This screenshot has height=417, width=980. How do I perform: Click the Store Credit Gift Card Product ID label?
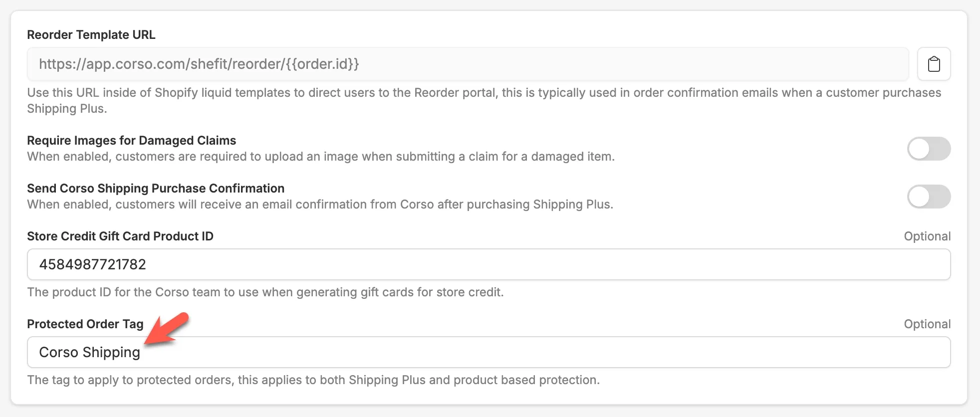(120, 236)
